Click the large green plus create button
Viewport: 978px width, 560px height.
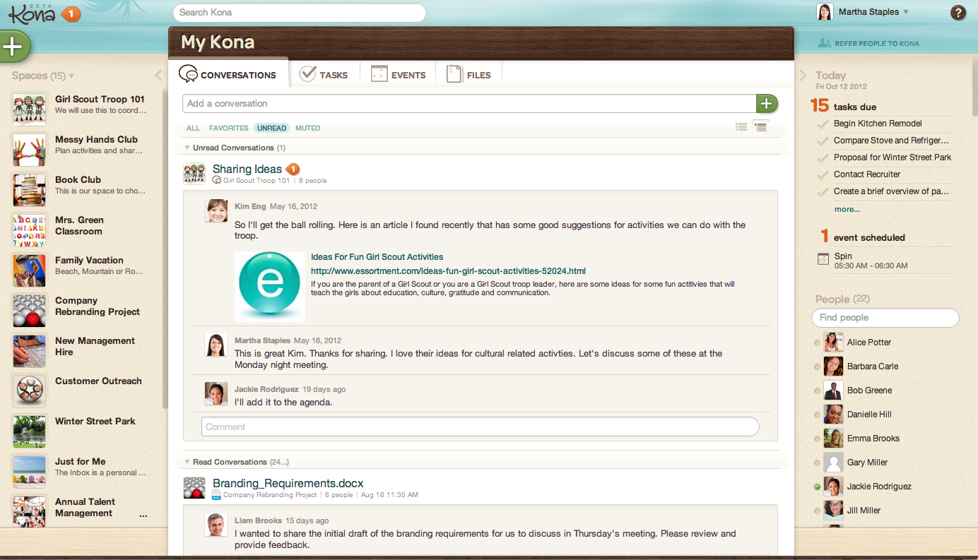pos(13,47)
